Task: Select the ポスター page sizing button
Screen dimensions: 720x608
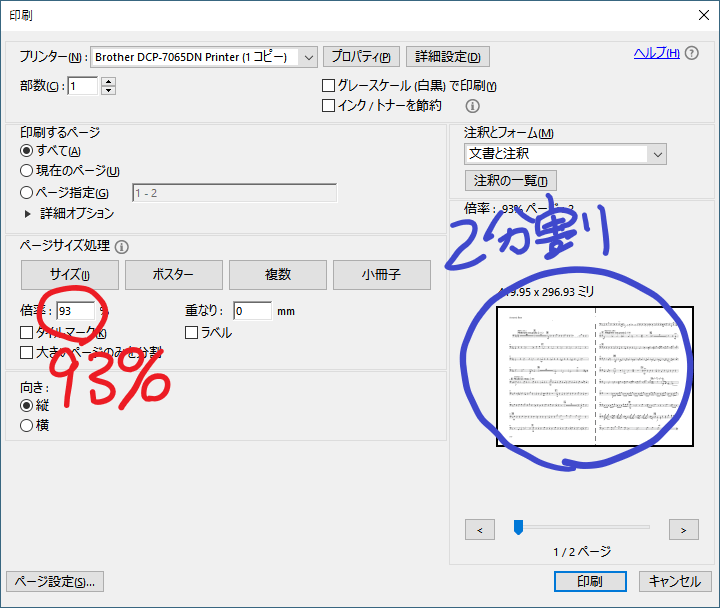Action: click(x=174, y=275)
